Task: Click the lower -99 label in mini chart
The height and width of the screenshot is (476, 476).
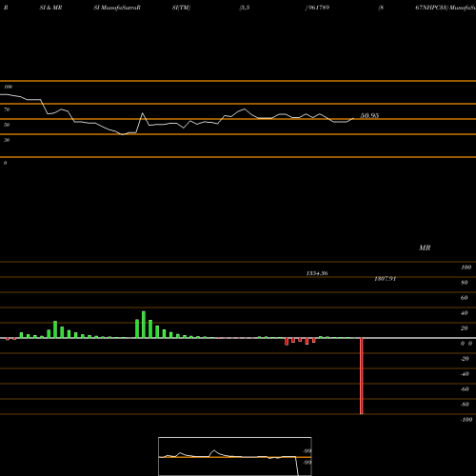Action: coord(307,463)
